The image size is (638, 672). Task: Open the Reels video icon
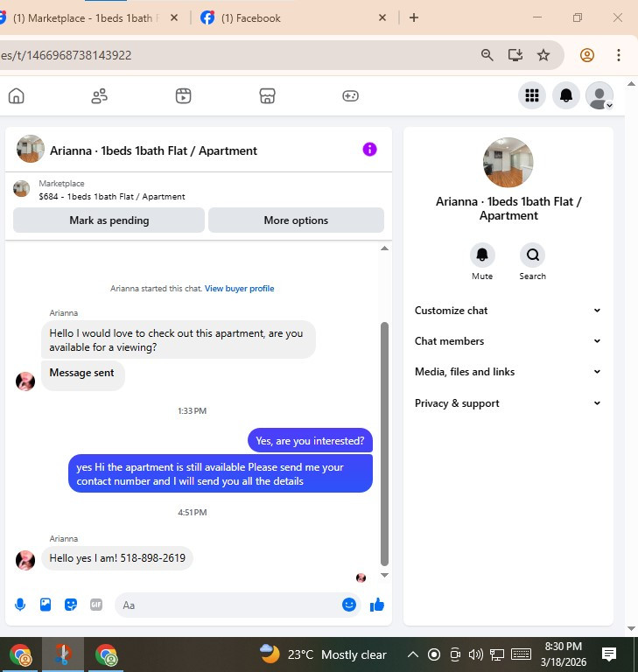click(183, 95)
